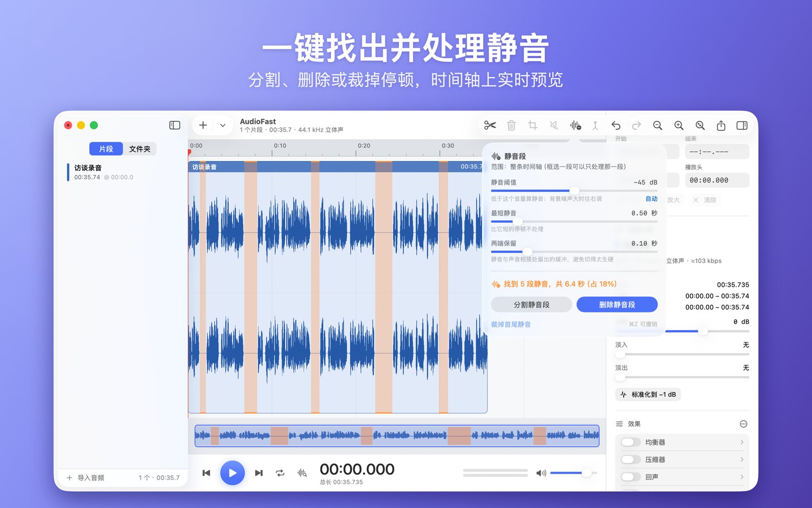Open the add-menu chevron dropdown

pos(222,125)
